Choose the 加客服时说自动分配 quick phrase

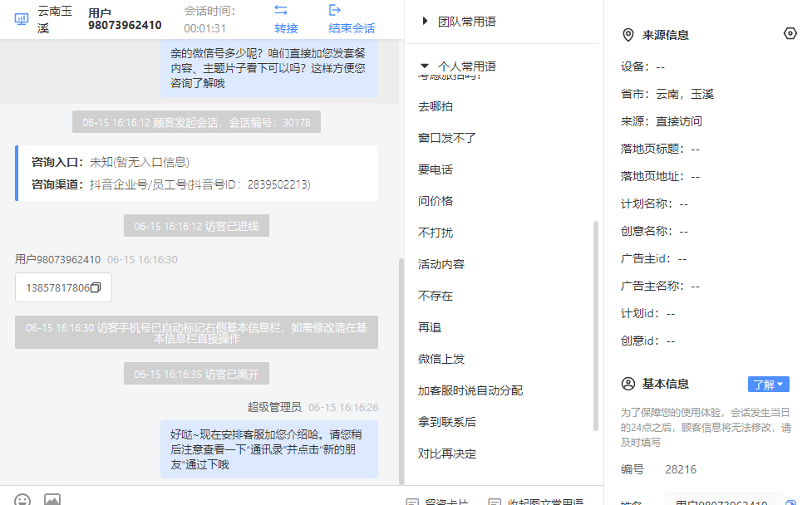coord(470,390)
